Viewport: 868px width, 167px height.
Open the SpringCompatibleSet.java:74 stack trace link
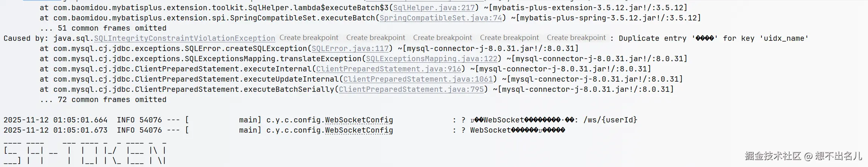(x=441, y=18)
